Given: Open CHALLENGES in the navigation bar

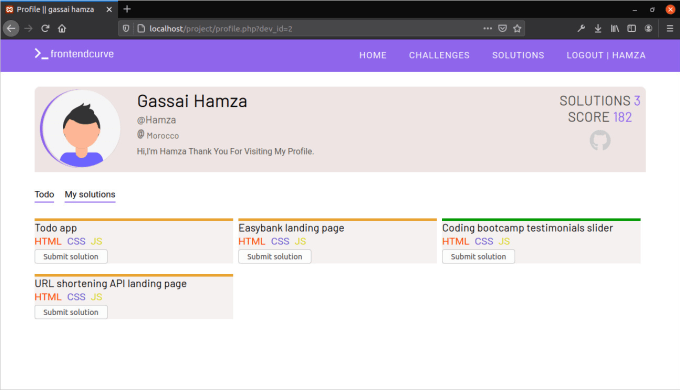Looking at the screenshot, I should (439, 56).
